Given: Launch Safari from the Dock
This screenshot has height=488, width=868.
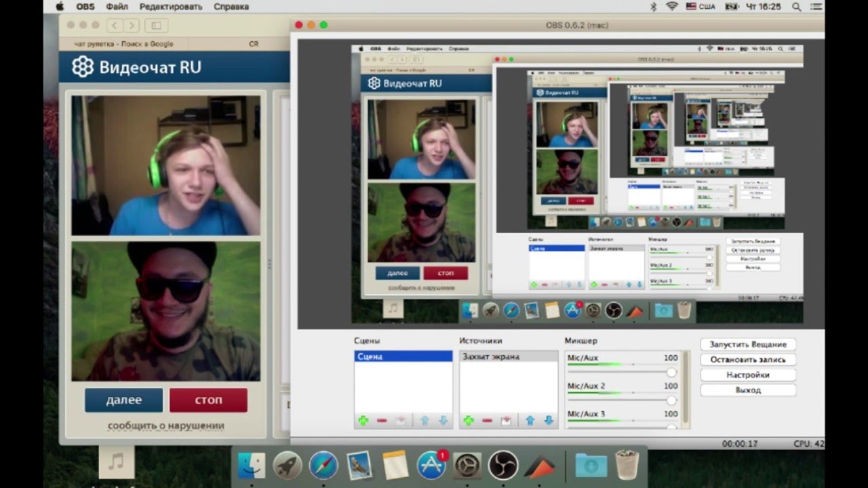Looking at the screenshot, I should [323, 466].
